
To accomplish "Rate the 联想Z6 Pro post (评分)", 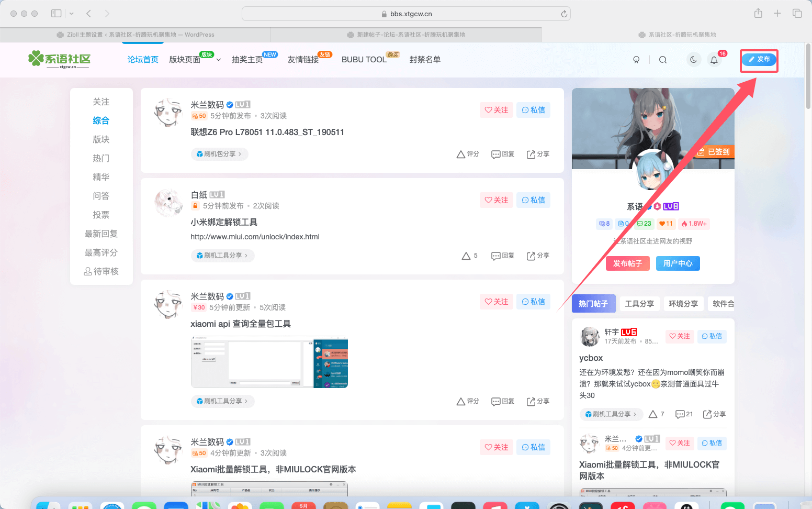I will (x=468, y=154).
